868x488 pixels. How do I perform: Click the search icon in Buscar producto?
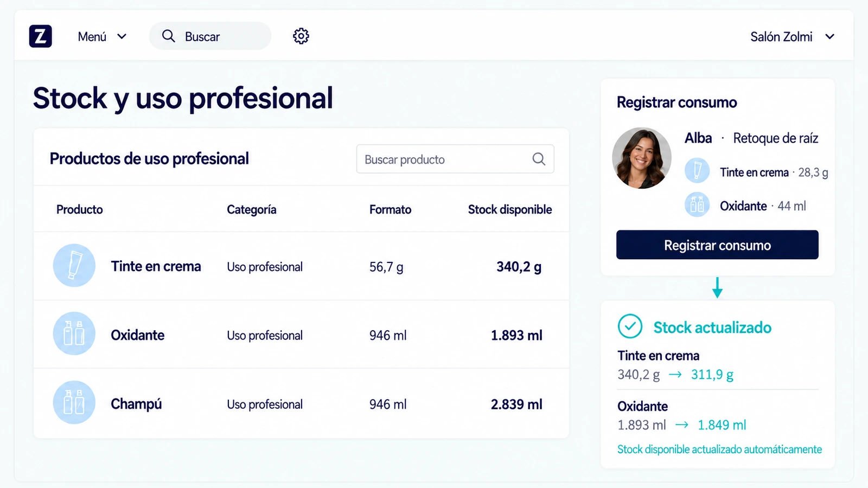pos(539,159)
